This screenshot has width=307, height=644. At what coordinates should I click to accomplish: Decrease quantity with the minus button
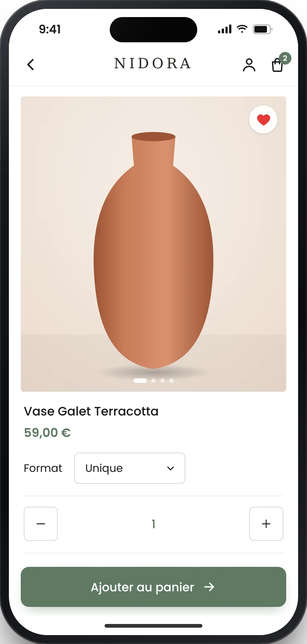pos(41,524)
